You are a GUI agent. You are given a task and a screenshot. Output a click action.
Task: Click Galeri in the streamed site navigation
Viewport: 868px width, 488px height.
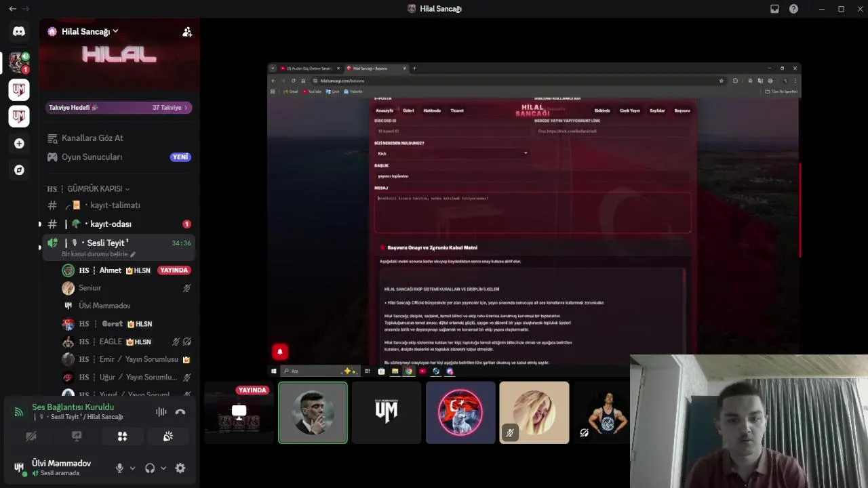(x=408, y=110)
